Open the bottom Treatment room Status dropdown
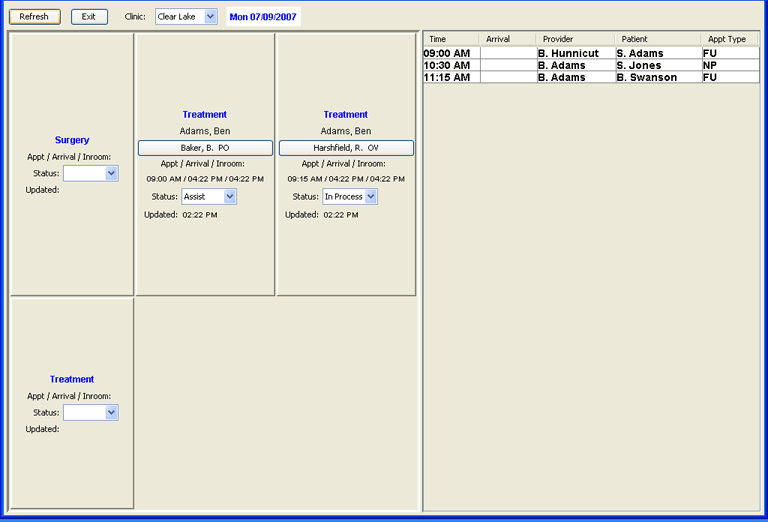Screen dimensions: 768x522 [91, 412]
